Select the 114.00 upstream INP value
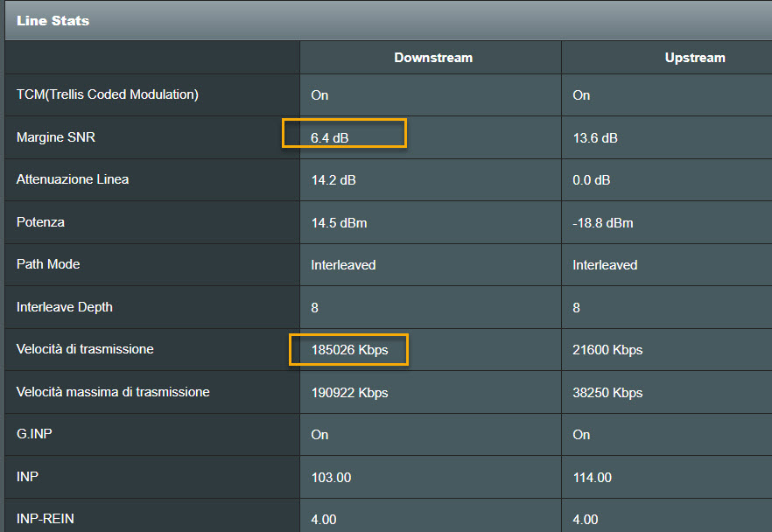The image size is (772, 532). [x=592, y=478]
